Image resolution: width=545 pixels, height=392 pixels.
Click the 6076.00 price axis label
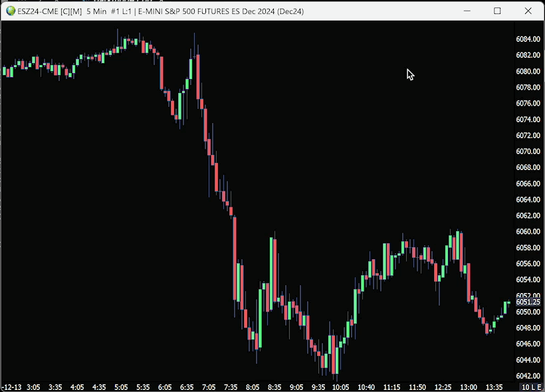528,103
